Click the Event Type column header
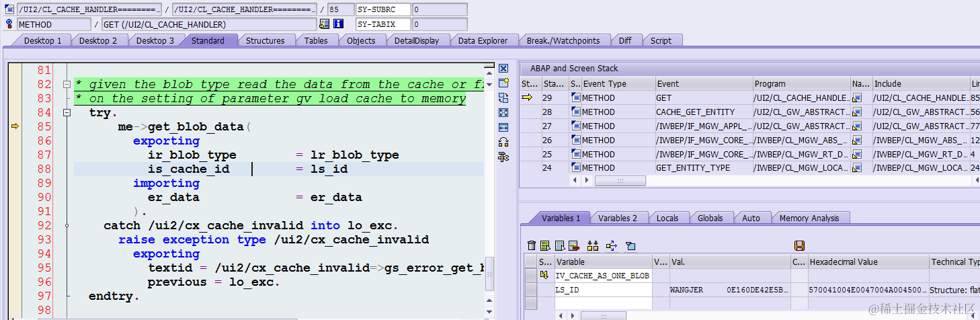Image resolution: width=980 pixels, height=320 pixels. 618,83
